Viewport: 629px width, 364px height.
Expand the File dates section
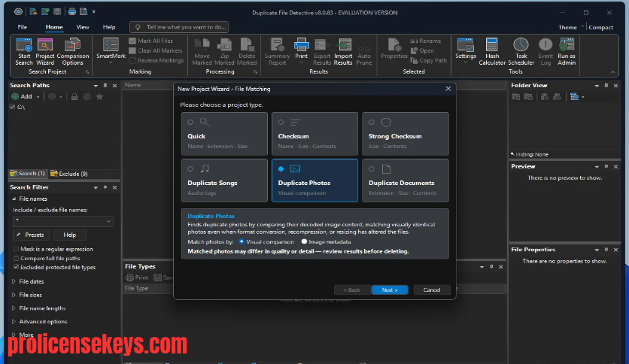pyautogui.click(x=14, y=282)
